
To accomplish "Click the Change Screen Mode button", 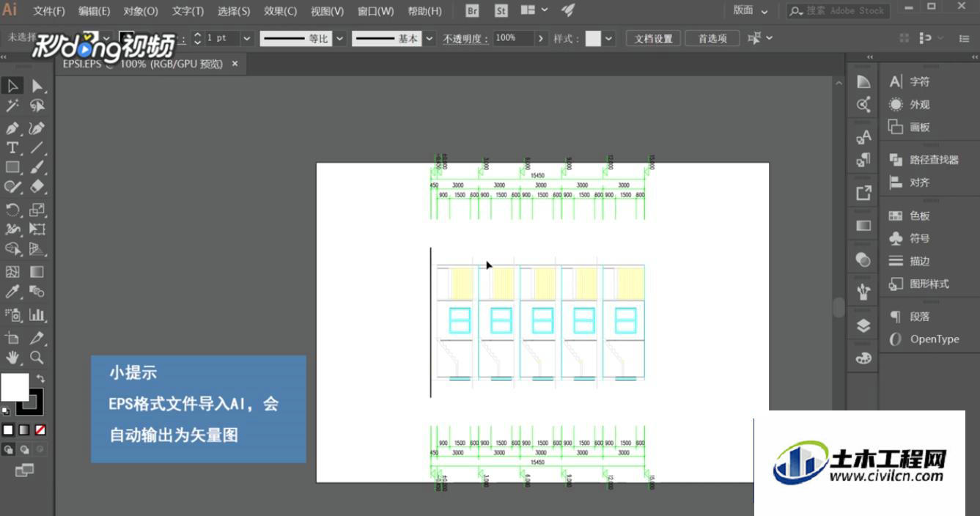I will tap(24, 471).
